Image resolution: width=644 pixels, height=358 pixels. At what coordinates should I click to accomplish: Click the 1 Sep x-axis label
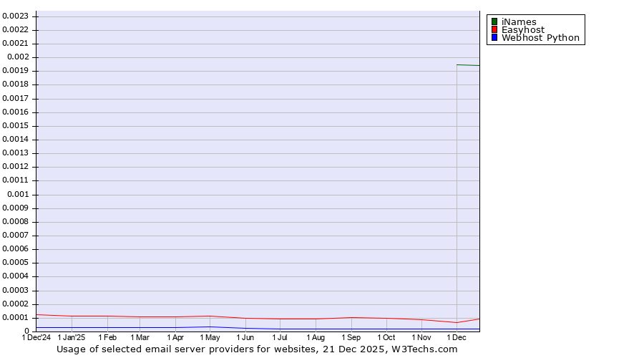[351, 337]
